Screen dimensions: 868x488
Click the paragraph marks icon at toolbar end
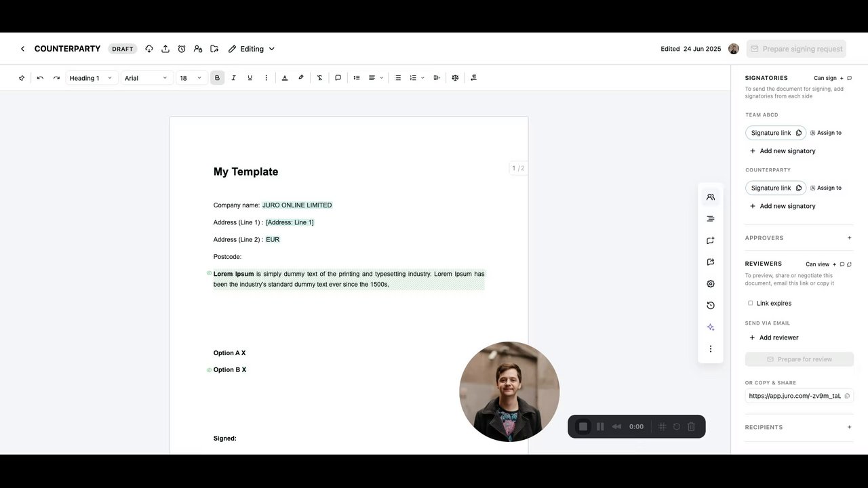(473, 78)
